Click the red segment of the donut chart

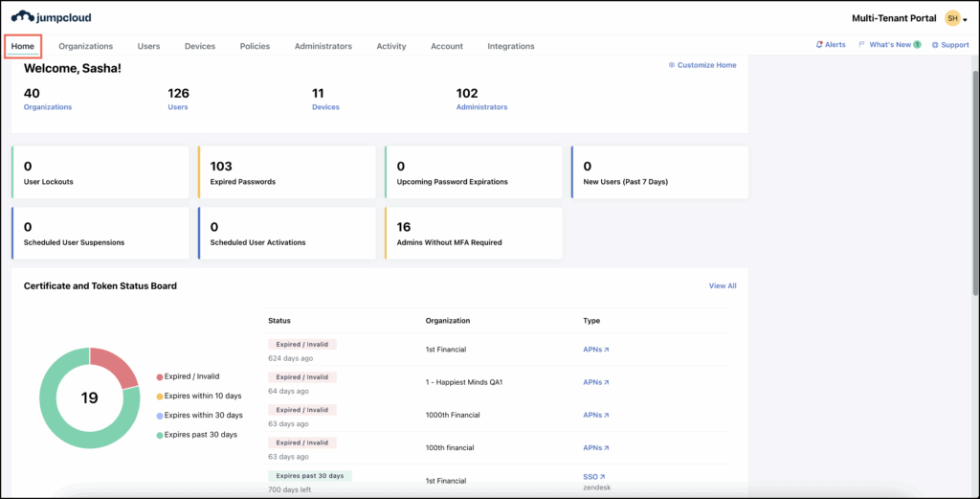pos(118,367)
